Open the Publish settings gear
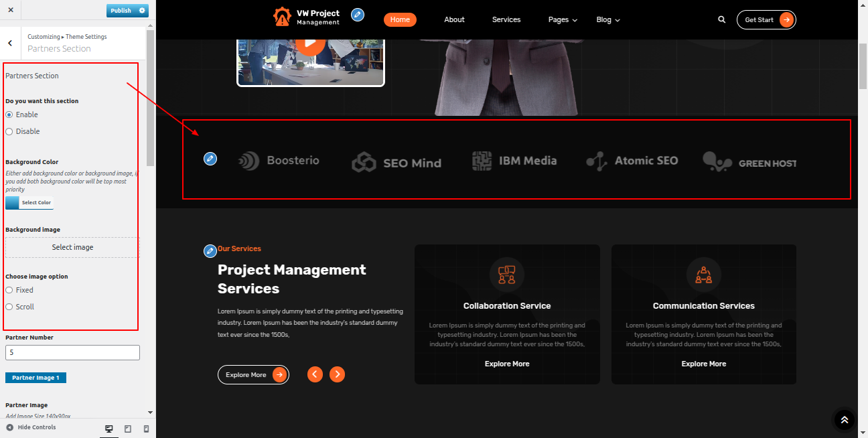Image resolution: width=868 pixels, height=438 pixels. point(142,11)
